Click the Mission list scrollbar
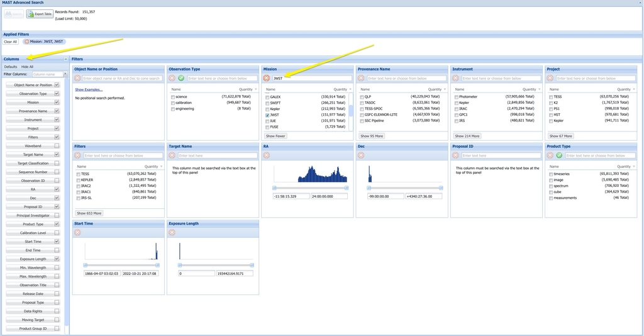 click(351, 112)
